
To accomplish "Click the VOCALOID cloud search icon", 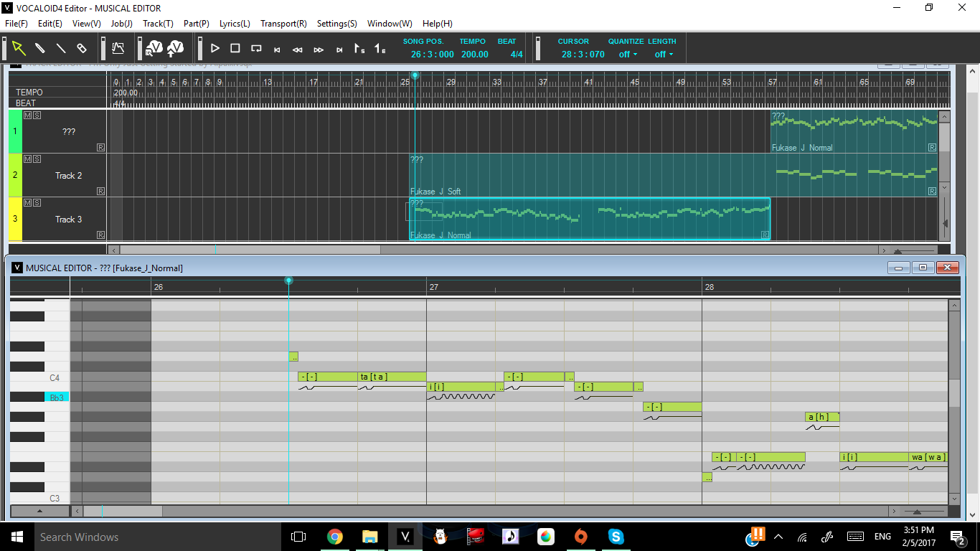I will coord(154,48).
